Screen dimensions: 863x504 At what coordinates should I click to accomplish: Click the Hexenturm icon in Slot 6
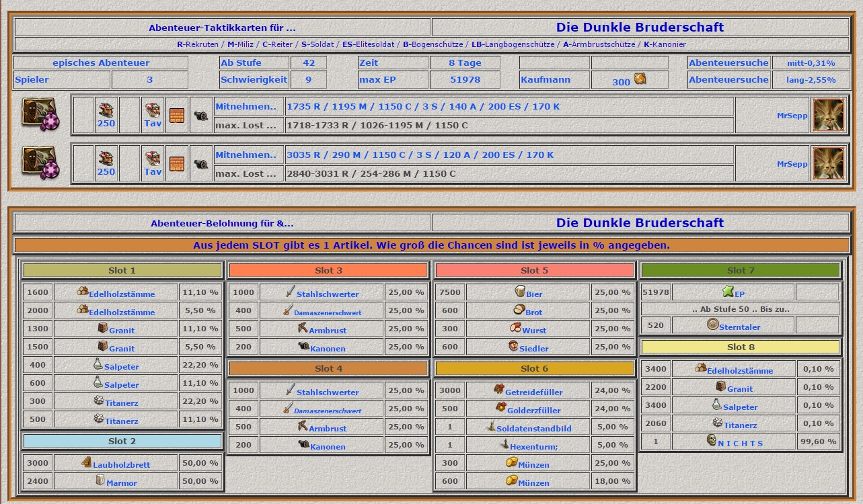[x=502, y=444]
